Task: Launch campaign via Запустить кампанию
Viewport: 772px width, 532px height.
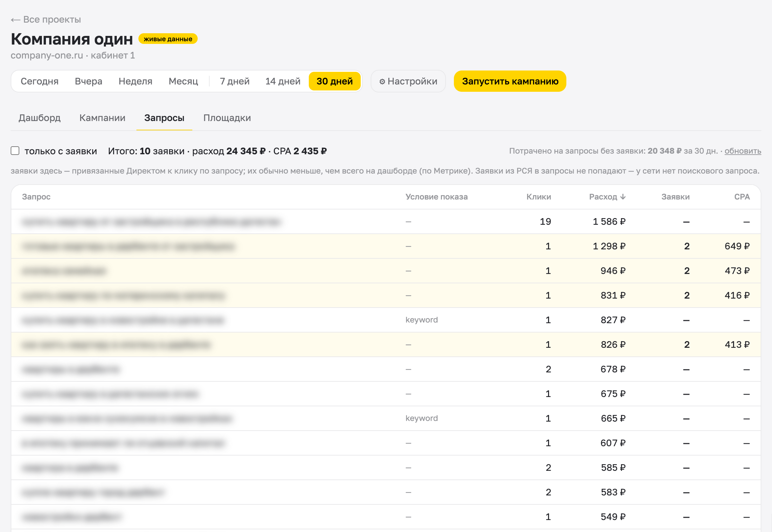Action: pyautogui.click(x=510, y=81)
